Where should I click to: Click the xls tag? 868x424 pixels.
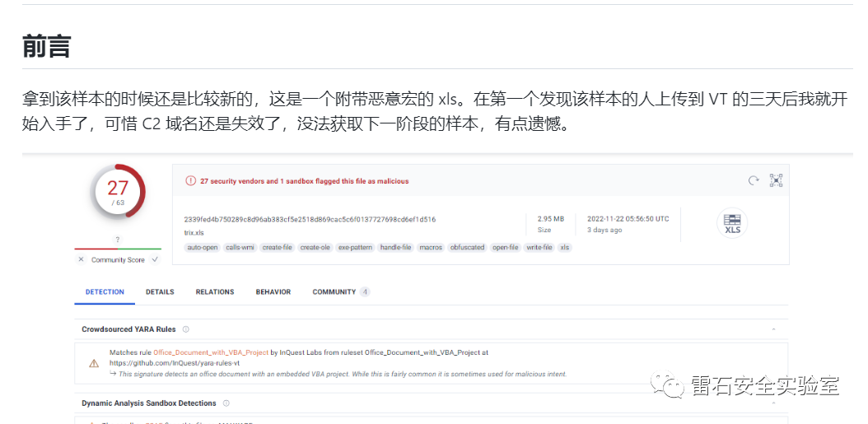565,248
